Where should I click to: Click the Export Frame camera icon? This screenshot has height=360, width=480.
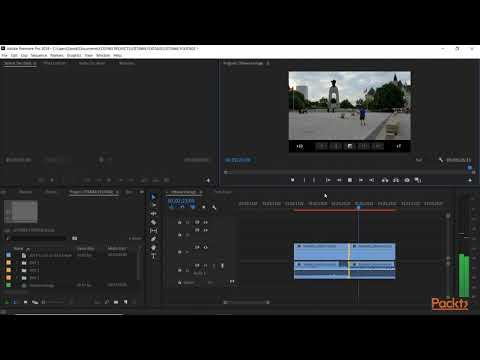point(407,180)
